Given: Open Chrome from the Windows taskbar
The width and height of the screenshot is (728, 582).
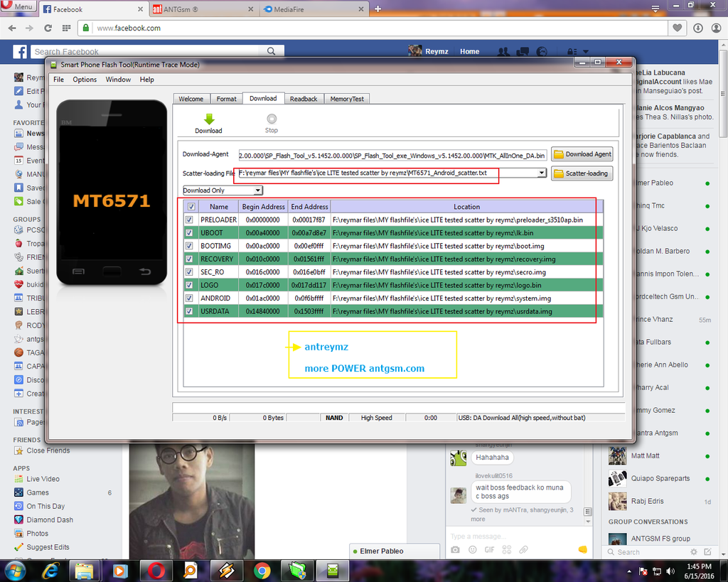Looking at the screenshot, I should pos(262,570).
